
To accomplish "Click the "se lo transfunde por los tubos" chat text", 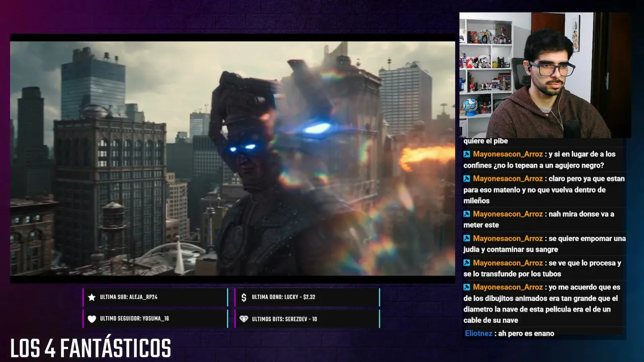I will tap(512, 274).
